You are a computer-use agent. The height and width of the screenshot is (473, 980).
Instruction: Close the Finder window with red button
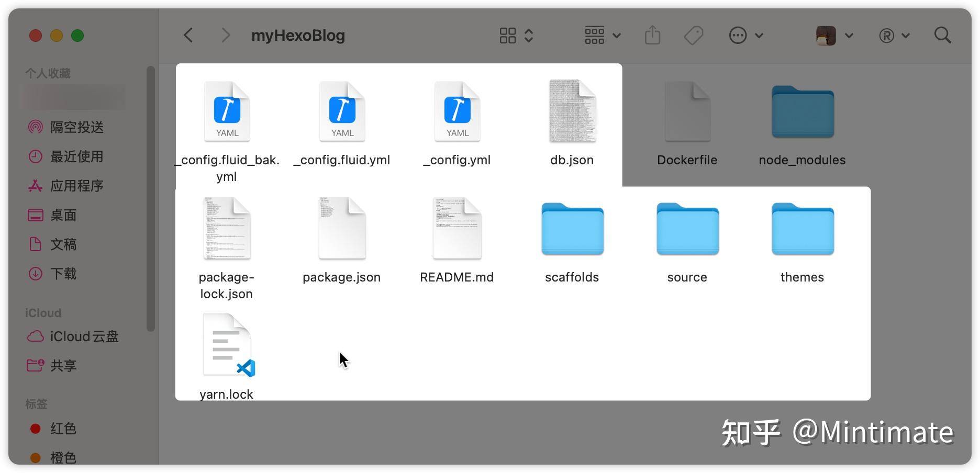(36, 36)
